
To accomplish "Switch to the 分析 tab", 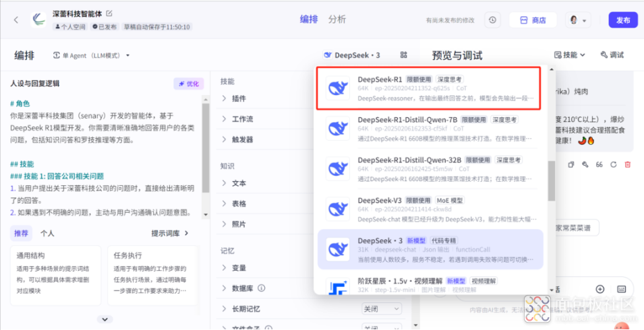I will click(337, 20).
